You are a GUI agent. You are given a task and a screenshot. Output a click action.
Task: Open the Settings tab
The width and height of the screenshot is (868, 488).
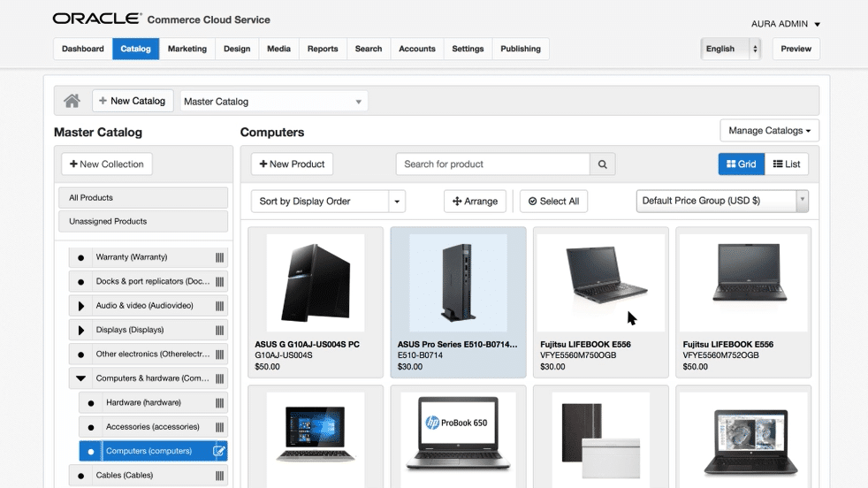pos(468,49)
